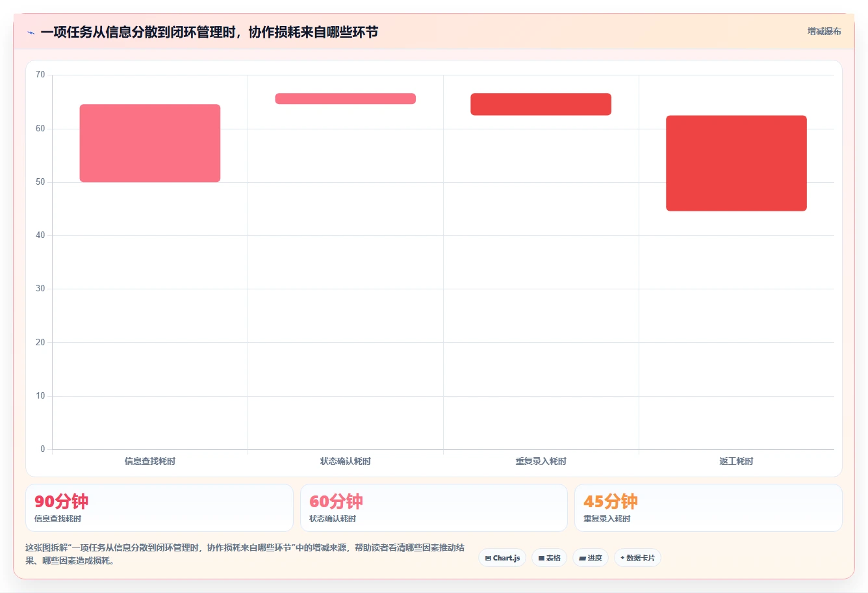The width and height of the screenshot is (868, 593).
Task: Select the 信息查找耗时 waterfall bar
Action: (150, 143)
